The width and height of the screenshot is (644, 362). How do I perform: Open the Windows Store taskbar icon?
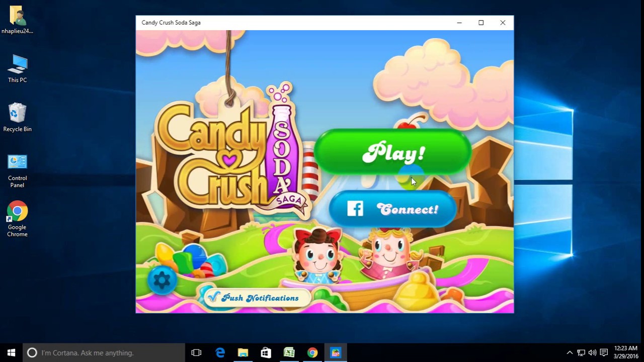click(x=266, y=352)
